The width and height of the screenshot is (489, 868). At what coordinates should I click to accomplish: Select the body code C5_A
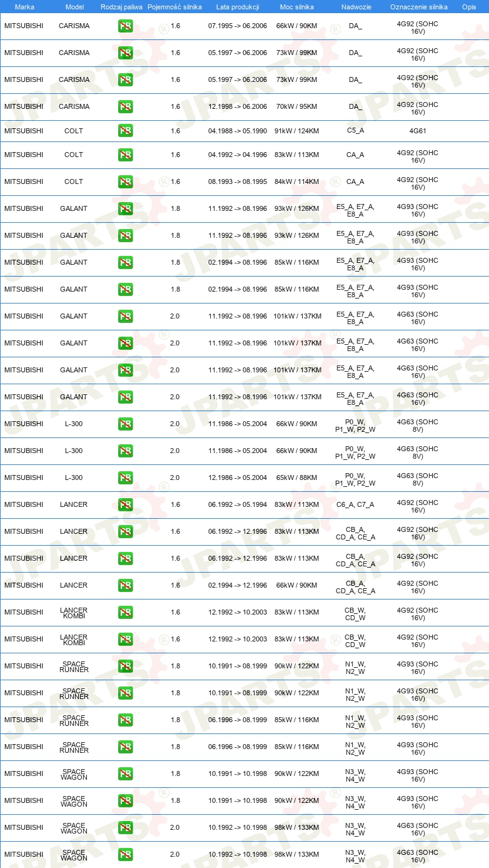[x=355, y=131]
